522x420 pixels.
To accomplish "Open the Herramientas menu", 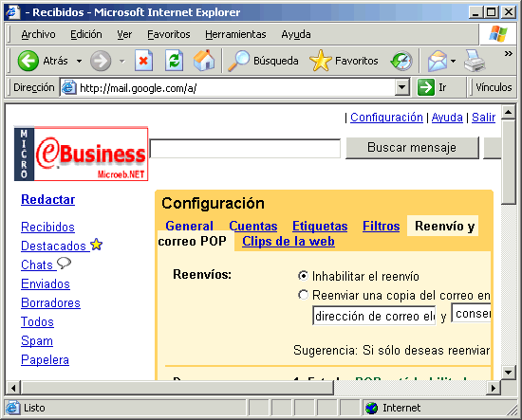I will (x=235, y=34).
